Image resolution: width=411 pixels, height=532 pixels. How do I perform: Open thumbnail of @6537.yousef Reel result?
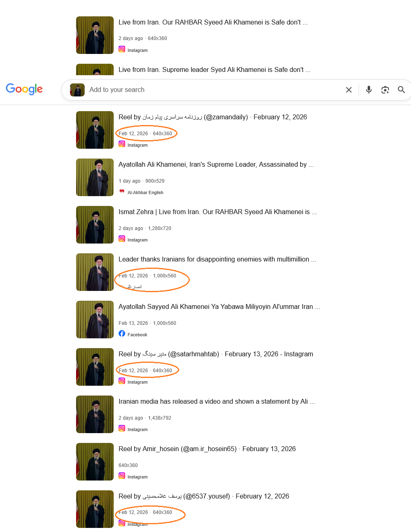pos(95,509)
